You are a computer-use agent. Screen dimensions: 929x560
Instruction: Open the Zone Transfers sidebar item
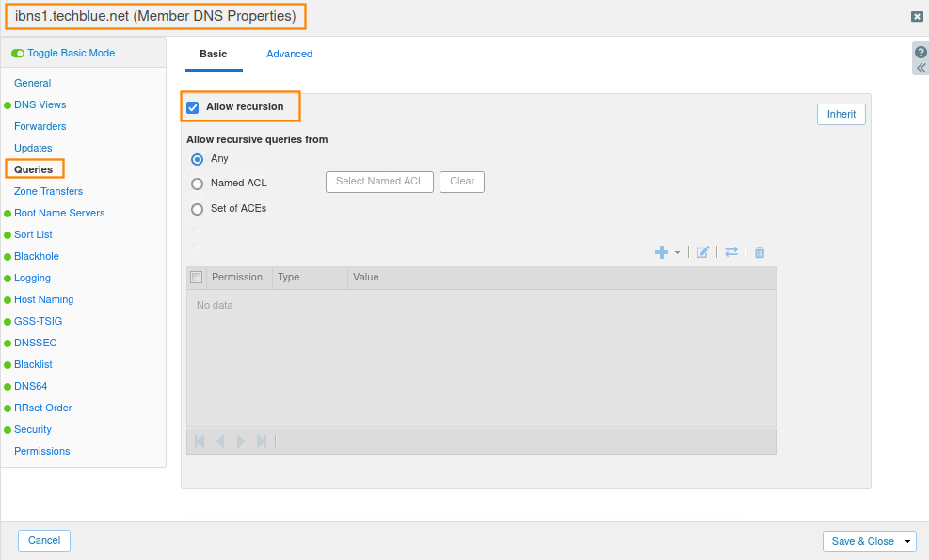[x=48, y=191]
